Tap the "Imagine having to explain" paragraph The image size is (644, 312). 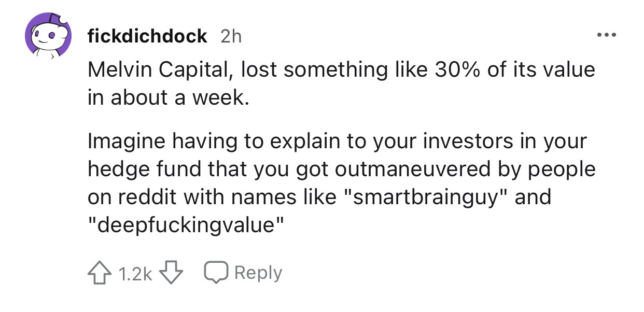tap(342, 183)
